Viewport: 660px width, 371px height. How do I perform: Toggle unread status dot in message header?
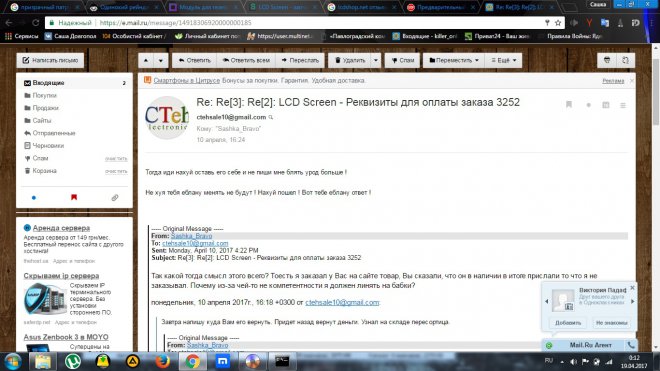pyautogui.click(x=588, y=105)
